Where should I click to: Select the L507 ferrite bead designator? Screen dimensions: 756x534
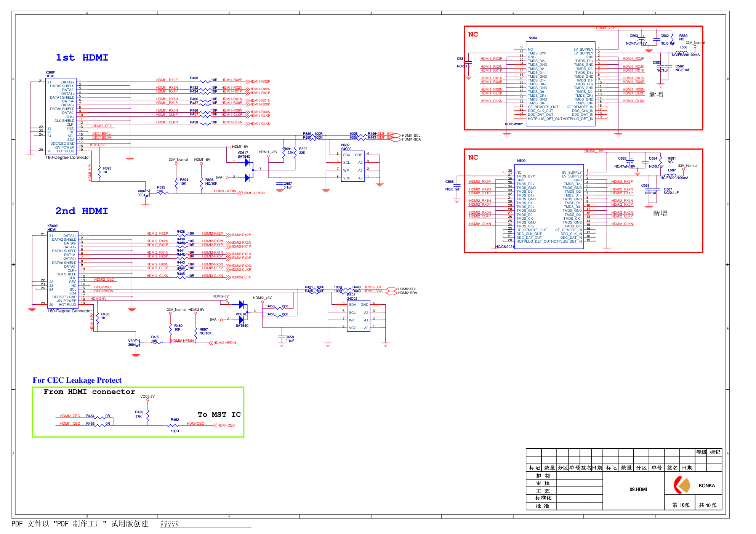pyautogui.click(x=672, y=170)
